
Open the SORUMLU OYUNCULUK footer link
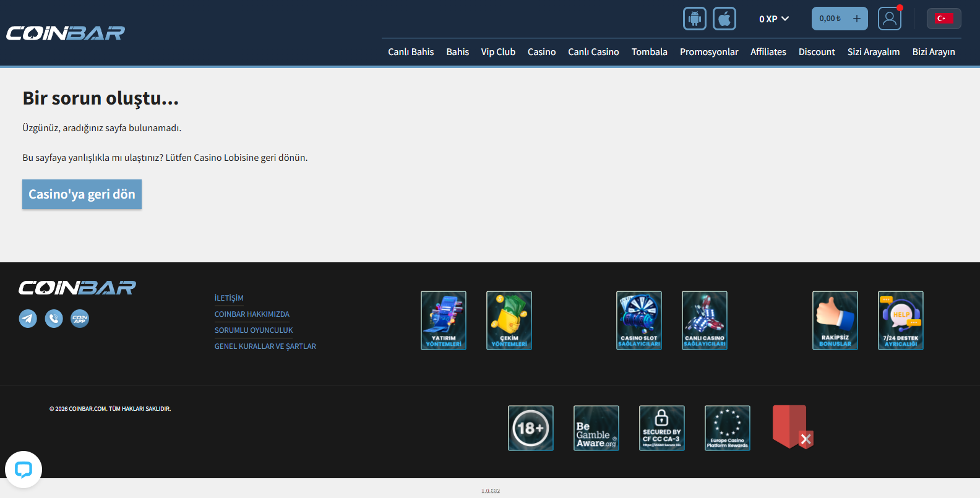254,330
